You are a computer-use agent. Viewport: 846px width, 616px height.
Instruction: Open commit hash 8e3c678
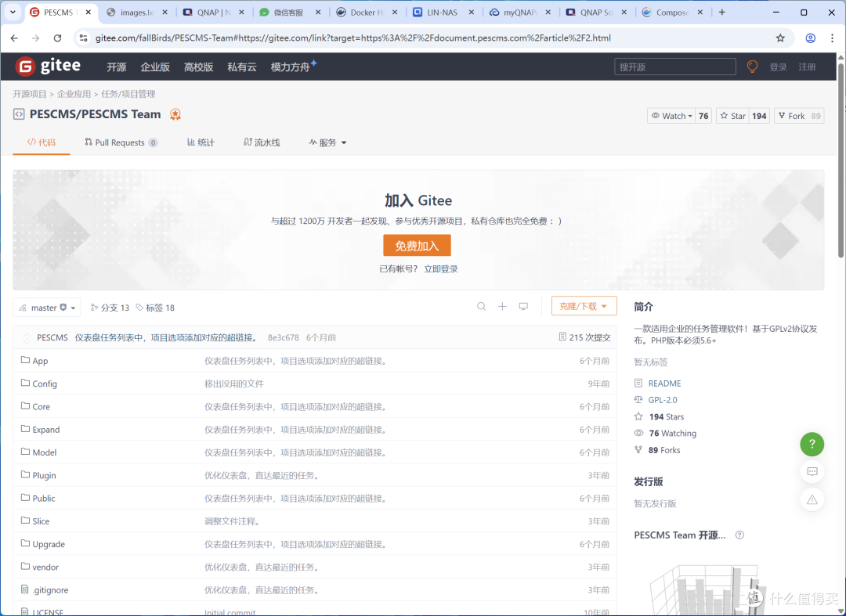click(x=284, y=337)
